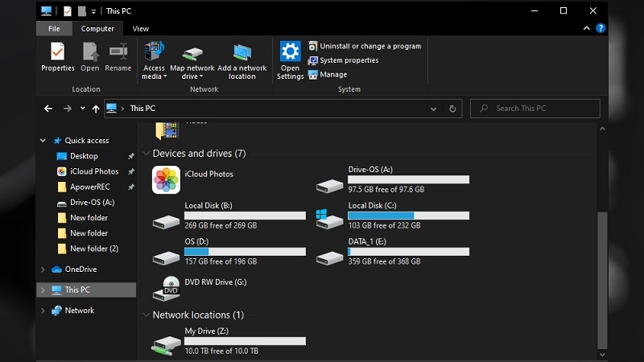This screenshot has width=644, height=362.
Task: Select Quick access in the sidebar
Action: (87, 140)
